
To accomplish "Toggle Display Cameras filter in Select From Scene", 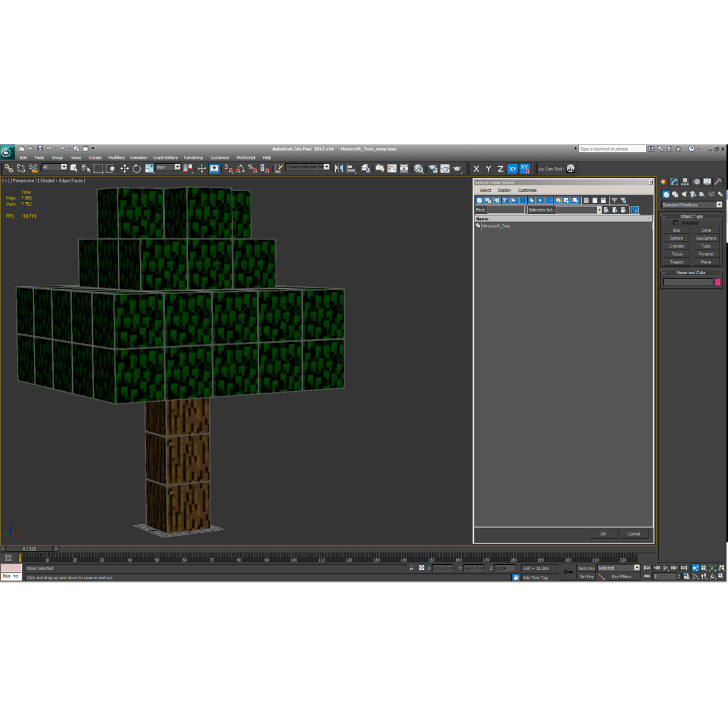I will tap(505, 200).
